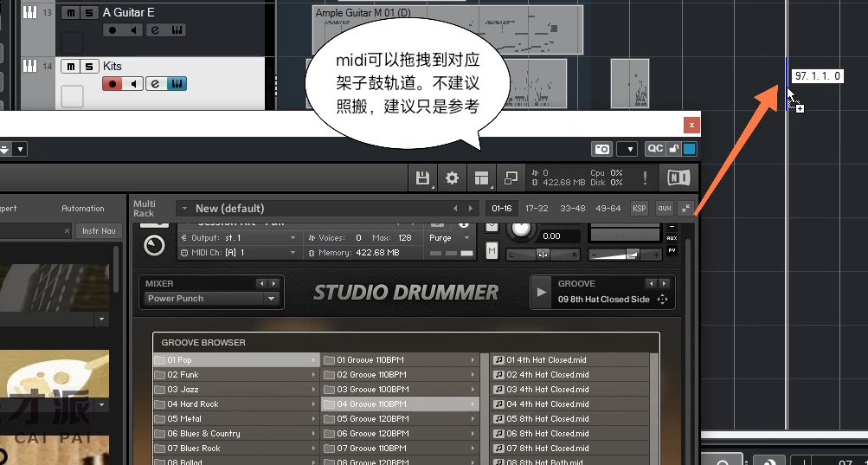Viewport: 868px width, 465px height.
Task: Toggle the PV button beside meters
Action: [x=672, y=250]
